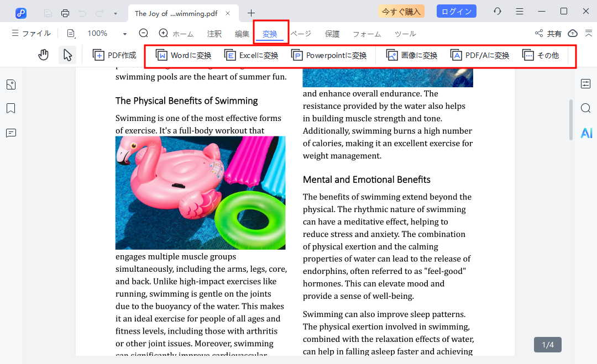This screenshot has height=364, width=597.
Task: Open the properties settings panel icon
Action: click(586, 84)
